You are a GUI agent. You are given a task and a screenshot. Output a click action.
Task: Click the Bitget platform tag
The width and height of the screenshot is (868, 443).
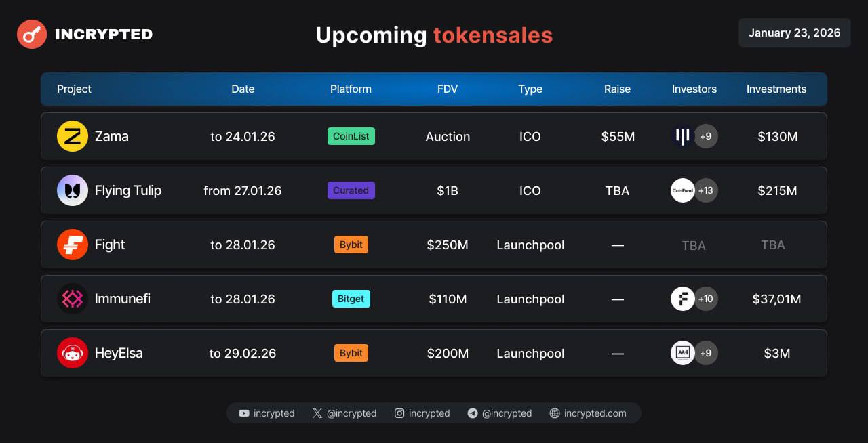click(351, 299)
